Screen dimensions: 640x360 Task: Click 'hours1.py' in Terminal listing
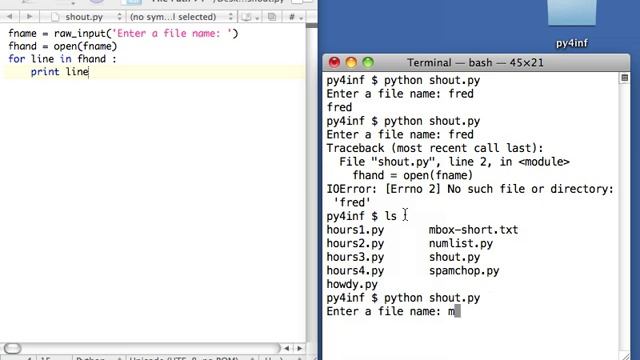click(355, 230)
